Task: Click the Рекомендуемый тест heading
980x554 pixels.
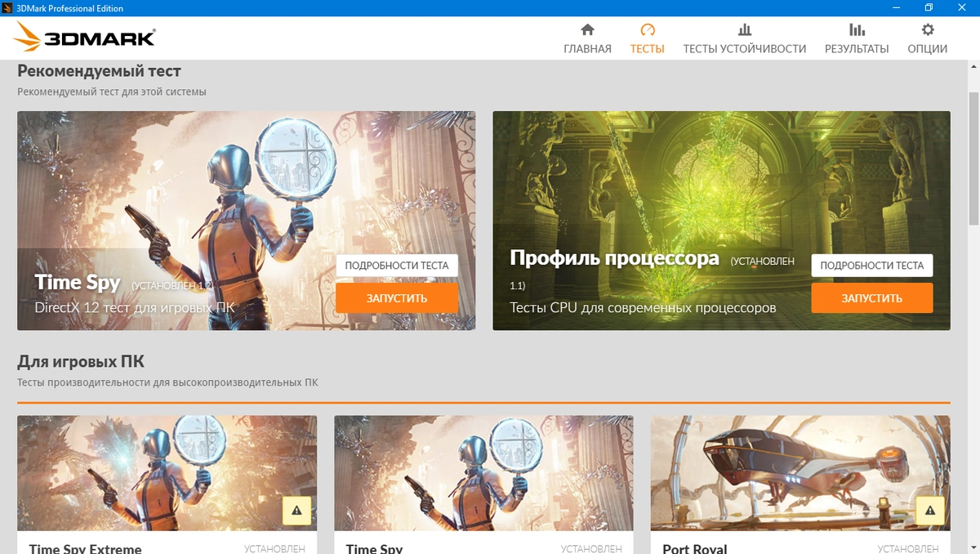Action: (x=99, y=71)
